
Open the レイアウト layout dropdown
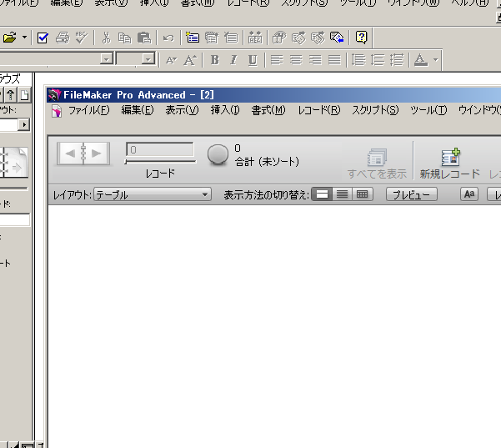coord(153,194)
